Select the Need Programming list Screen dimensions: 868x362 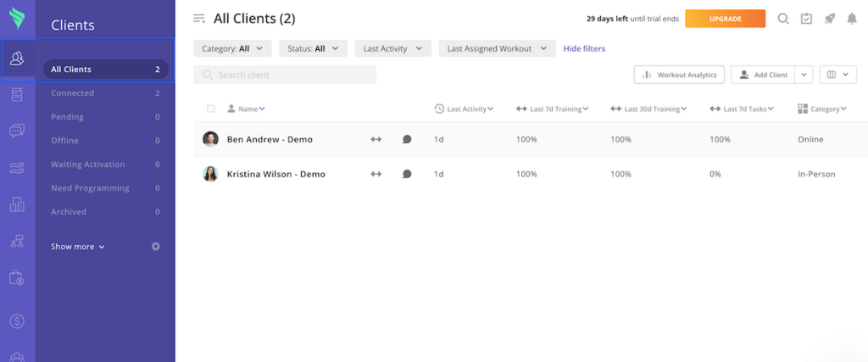click(90, 188)
